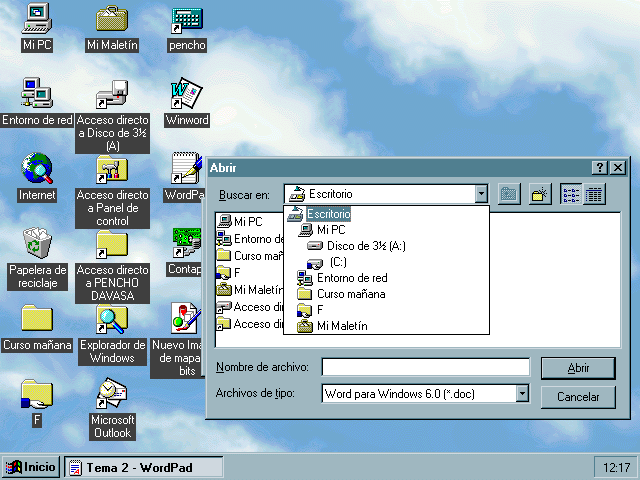Viewport: 640px width, 480px height.
Task: Collapse the Buscar en dropdown arrow
Action: (x=481, y=194)
